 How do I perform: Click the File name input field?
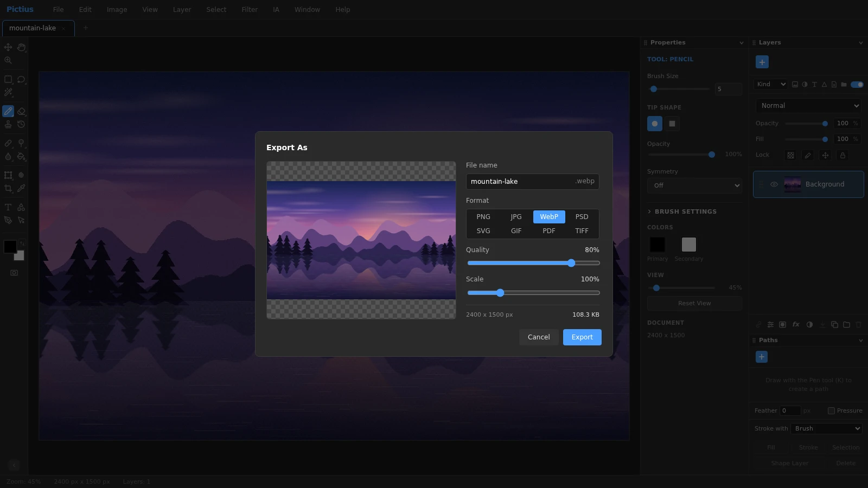coord(533,182)
